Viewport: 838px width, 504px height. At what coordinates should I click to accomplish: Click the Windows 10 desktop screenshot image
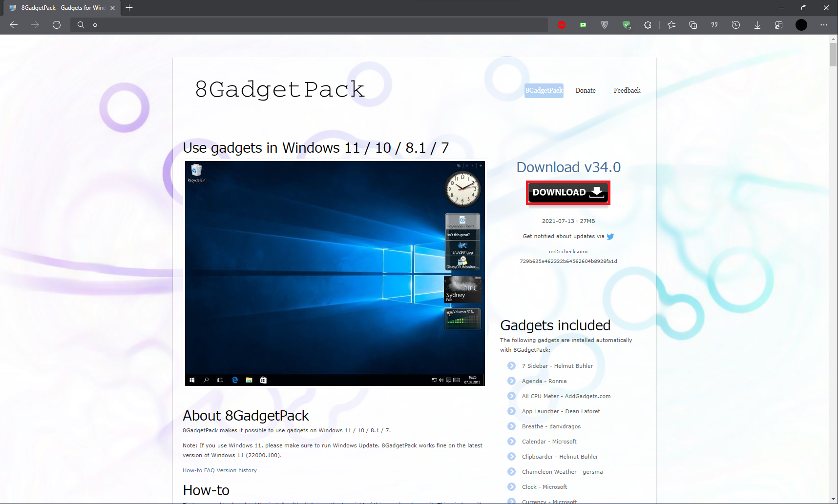click(x=335, y=273)
